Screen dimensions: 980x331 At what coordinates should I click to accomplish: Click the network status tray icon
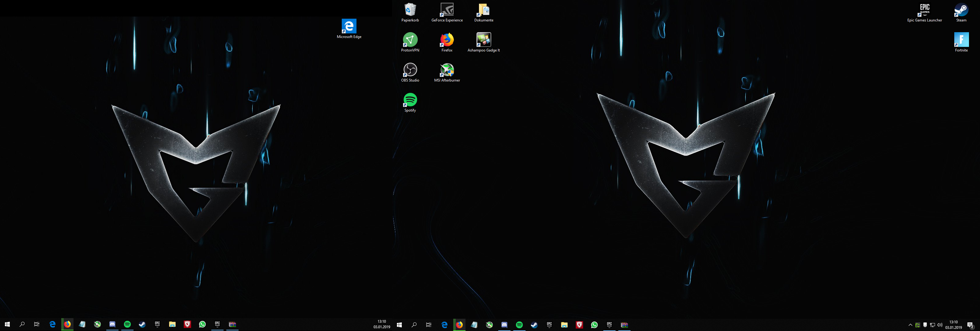point(933,325)
